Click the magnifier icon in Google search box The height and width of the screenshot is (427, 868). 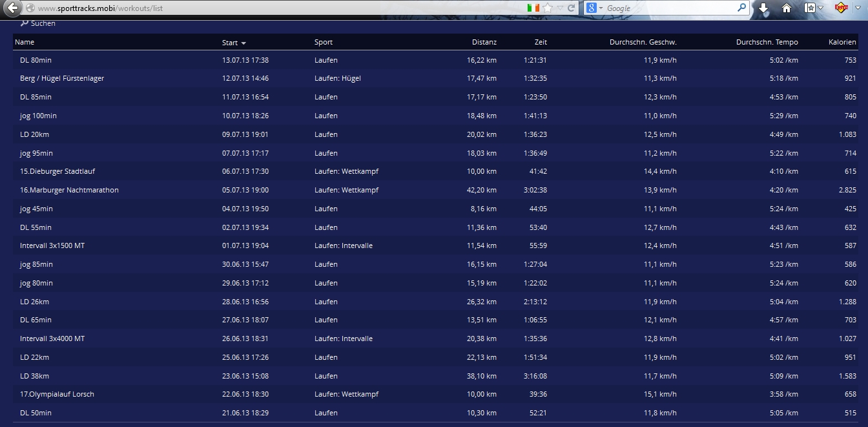742,8
